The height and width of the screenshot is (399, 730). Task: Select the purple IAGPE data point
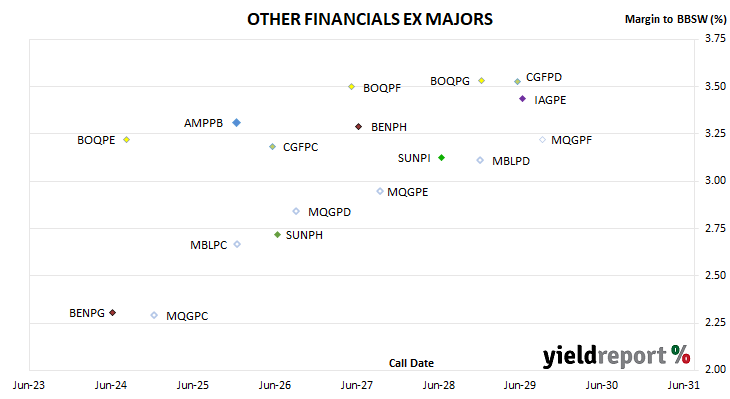522,99
